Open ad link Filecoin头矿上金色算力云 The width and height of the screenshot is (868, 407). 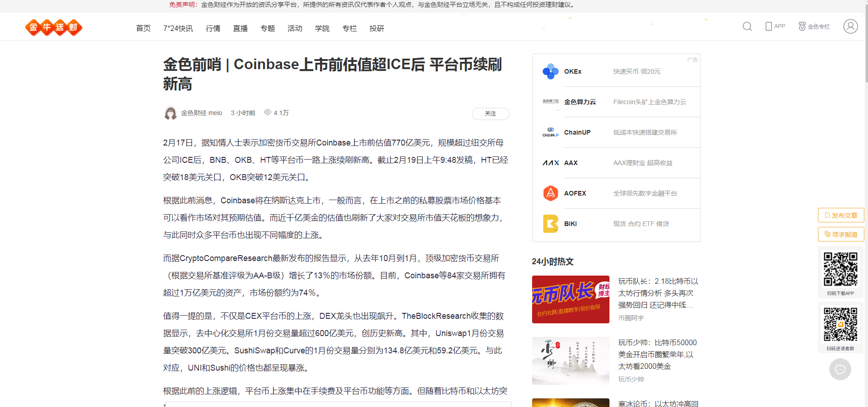click(x=650, y=102)
